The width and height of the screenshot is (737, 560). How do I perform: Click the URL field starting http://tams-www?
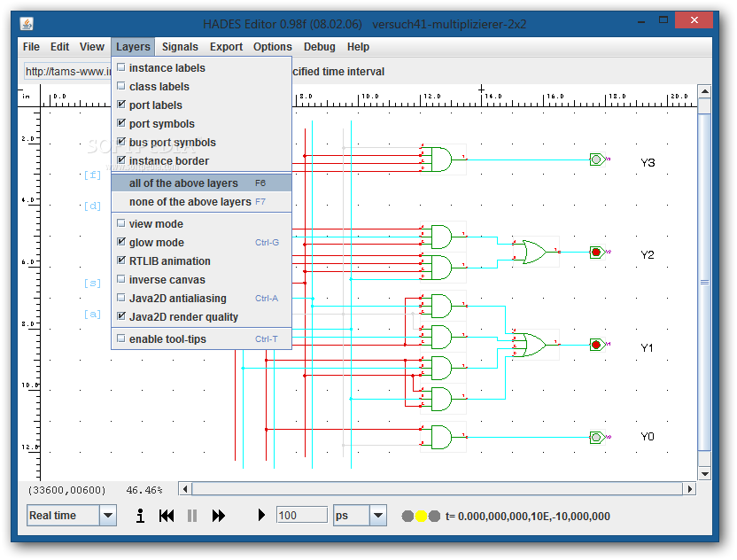click(x=67, y=72)
